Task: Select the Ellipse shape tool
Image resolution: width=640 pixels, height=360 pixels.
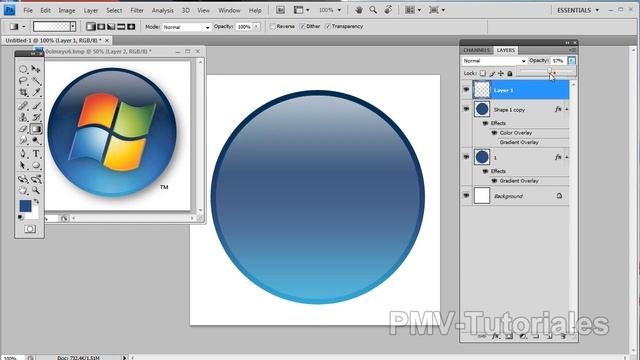Action: click(x=36, y=166)
